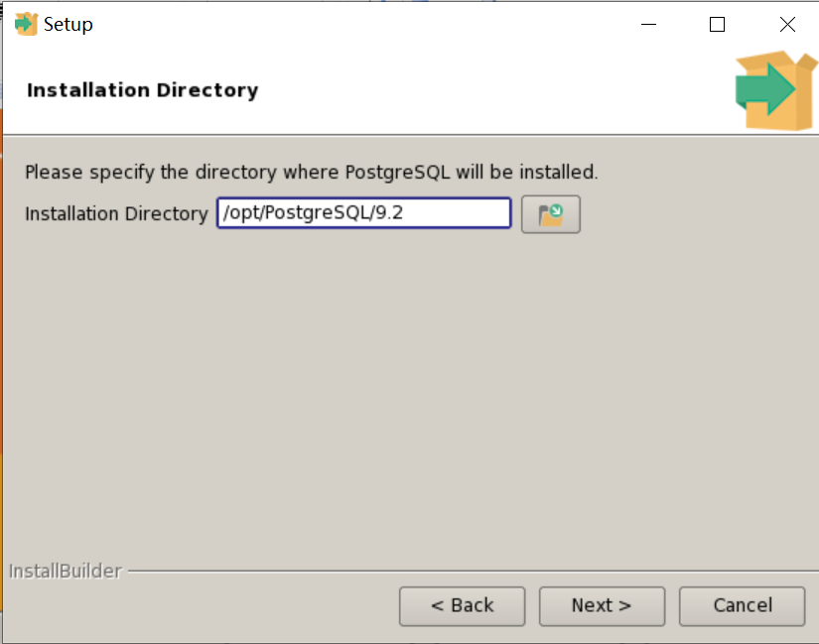Click the Setup icon in the title bar

24,23
